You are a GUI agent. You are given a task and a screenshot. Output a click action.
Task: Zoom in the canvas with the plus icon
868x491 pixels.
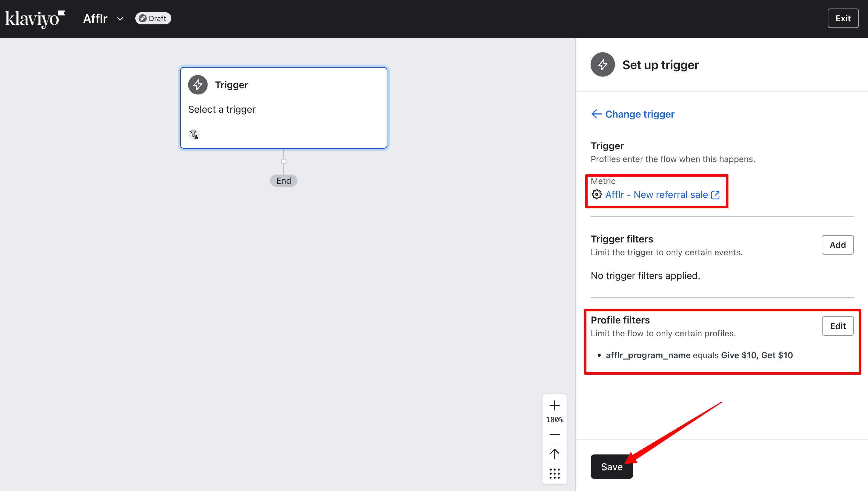pyautogui.click(x=554, y=405)
